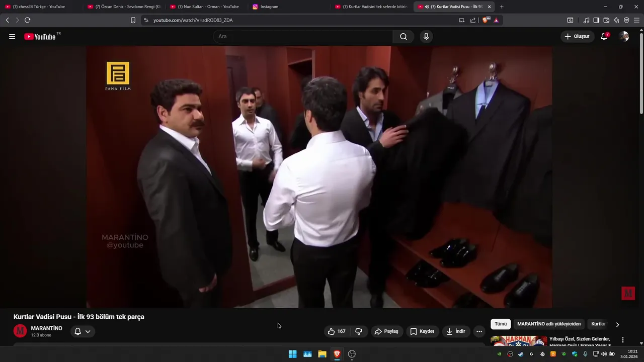Share this page via the address bar share icon
The width and height of the screenshot is (644, 362).
pyautogui.click(x=473, y=20)
